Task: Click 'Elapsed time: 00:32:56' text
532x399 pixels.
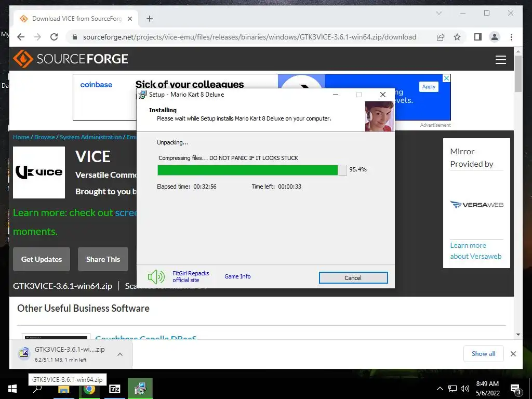Action: coord(187,187)
